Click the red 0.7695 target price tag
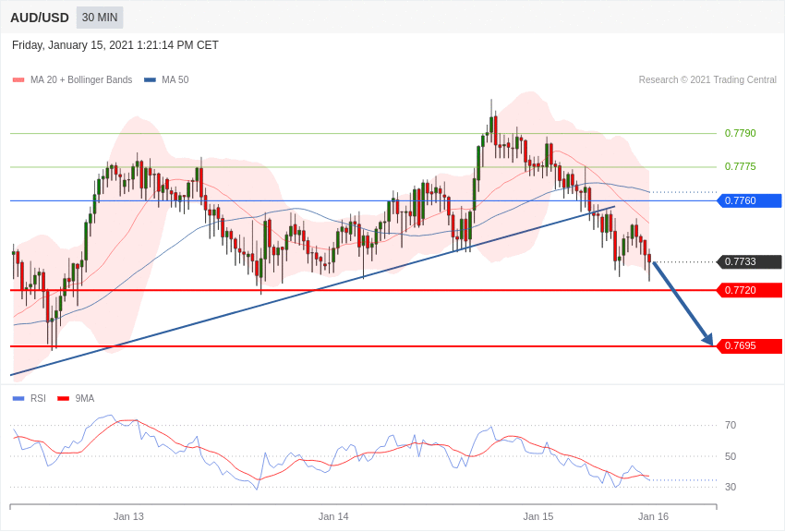Viewport: 785px width, 532px height. tap(749, 345)
